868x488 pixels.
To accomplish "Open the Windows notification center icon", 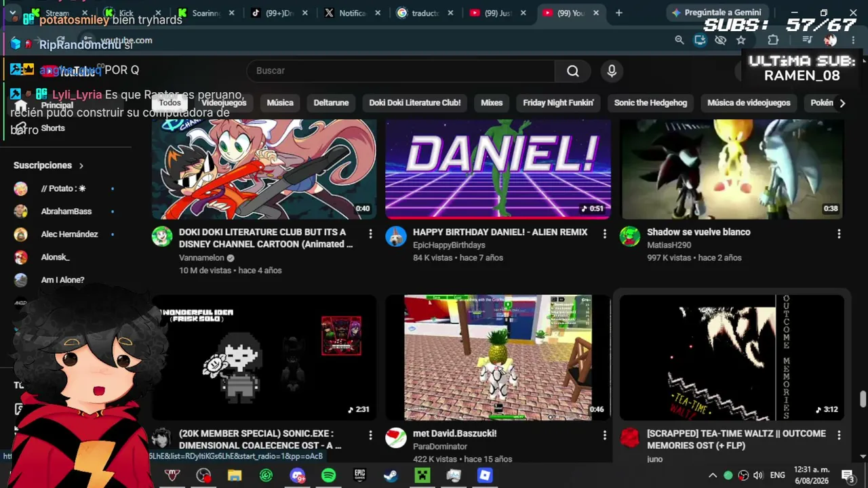I will [x=848, y=475].
